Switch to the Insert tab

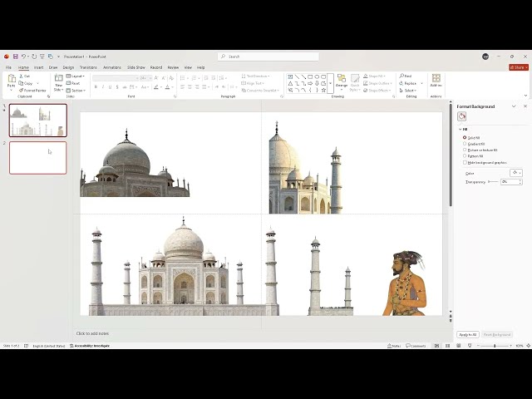click(x=39, y=67)
